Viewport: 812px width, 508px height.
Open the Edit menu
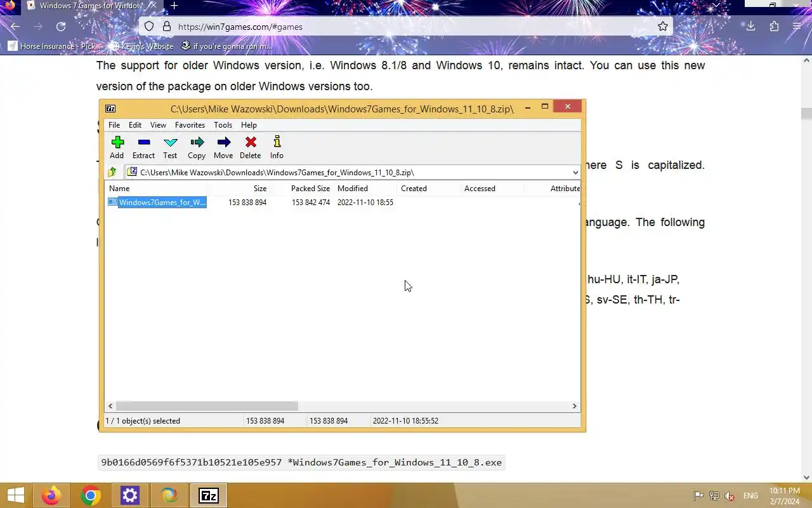click(135, 125)
